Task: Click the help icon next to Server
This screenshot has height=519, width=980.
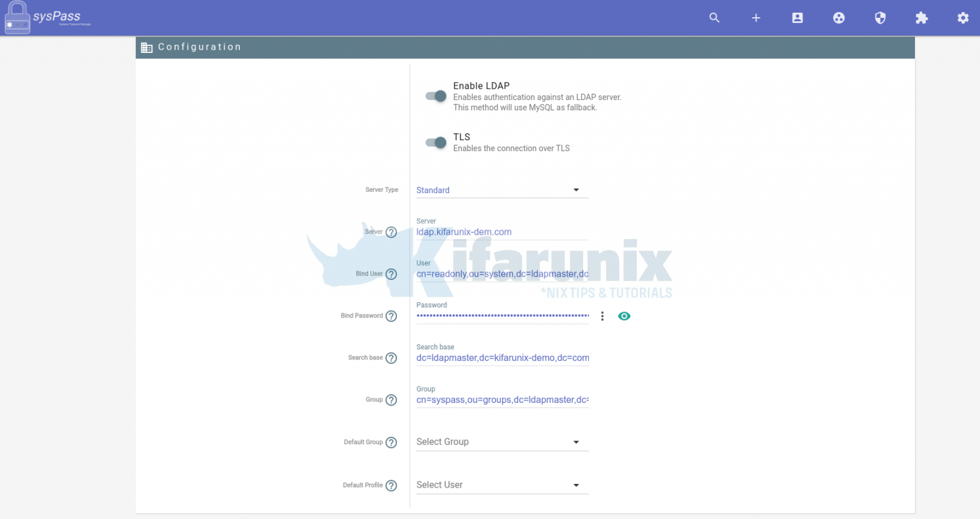Action: [391, 232]
